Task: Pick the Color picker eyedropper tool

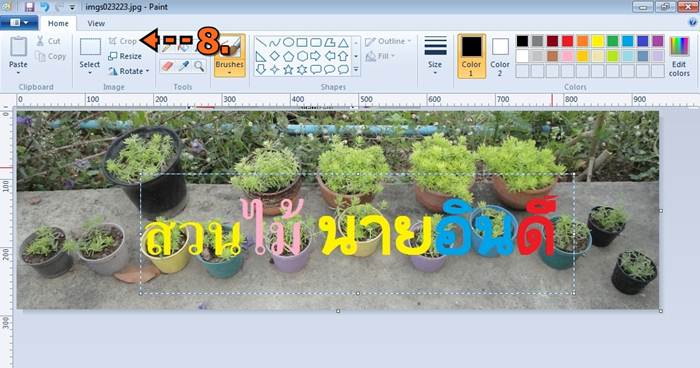Action: point(183,67)
